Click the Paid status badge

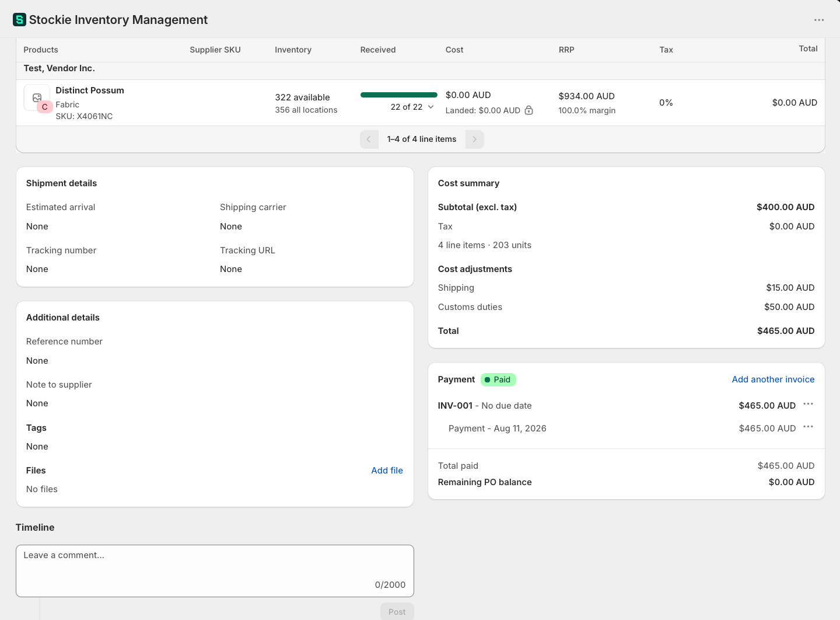(x=498, y=379)
